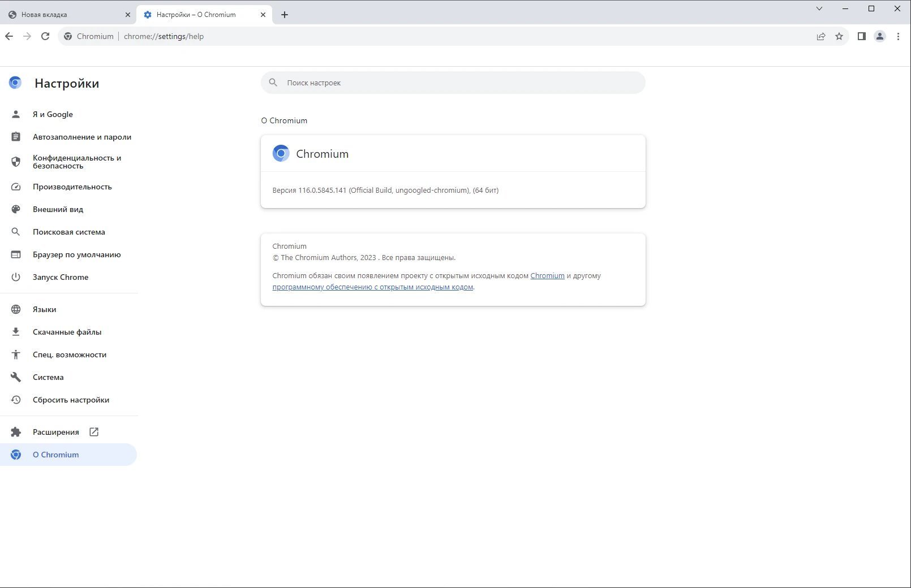Open 'Языки' settings section
The image size is (911, 588).
pos(44,309)
